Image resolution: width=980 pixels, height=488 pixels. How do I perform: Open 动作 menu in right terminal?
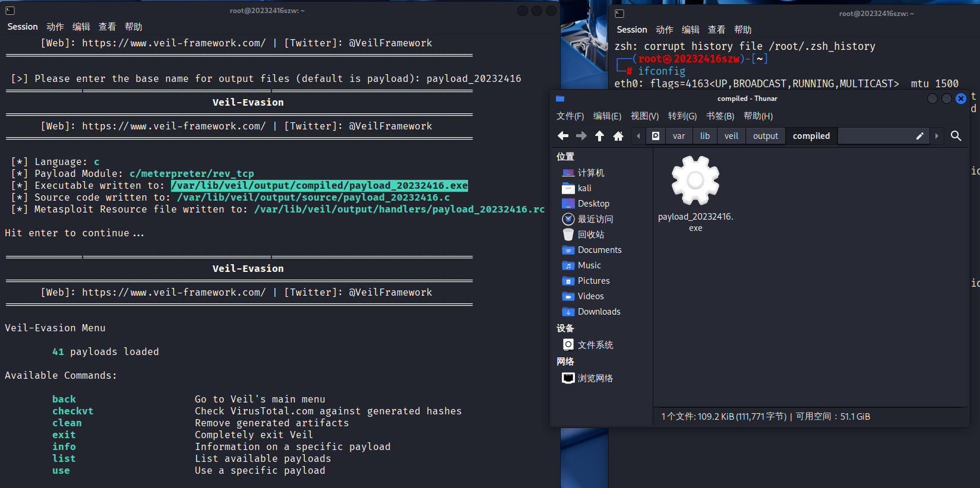[665, 30]
